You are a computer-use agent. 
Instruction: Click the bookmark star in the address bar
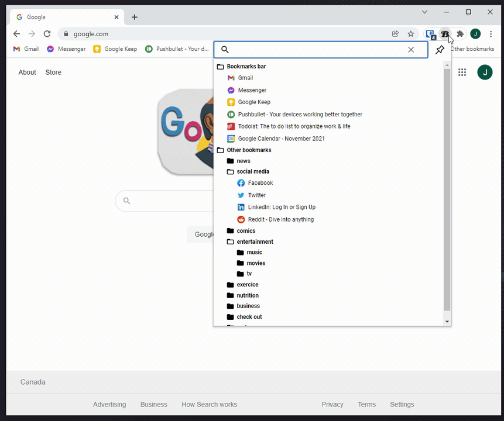tap(410, 34)
